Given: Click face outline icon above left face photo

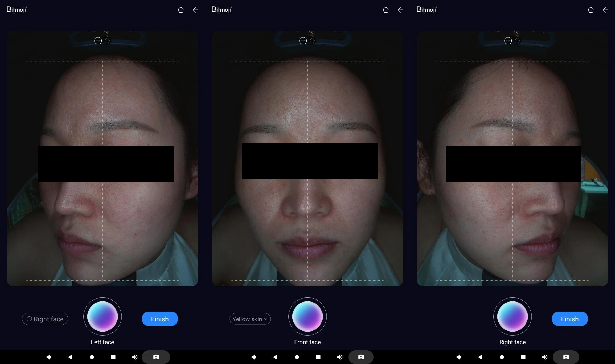Looking at the screenshot, I should click(x=107, y=41).
